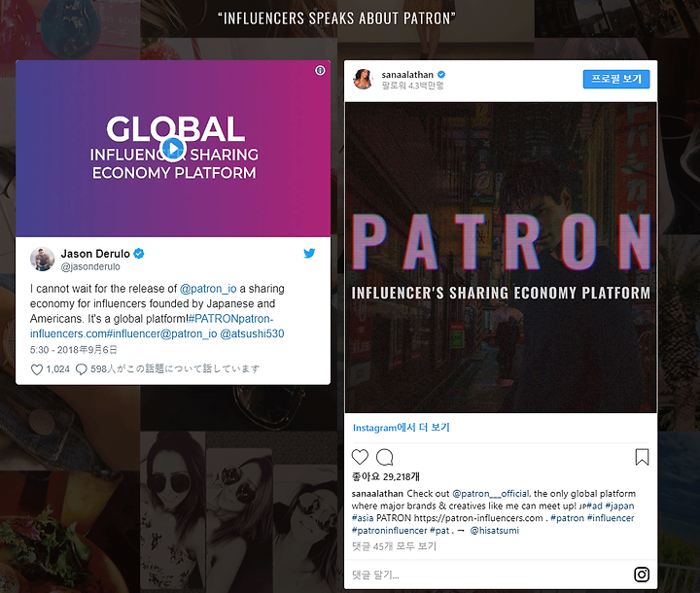The image size is (700, 593).
Task: Like the tweet with 1,024 hearts
Action: 37,369
